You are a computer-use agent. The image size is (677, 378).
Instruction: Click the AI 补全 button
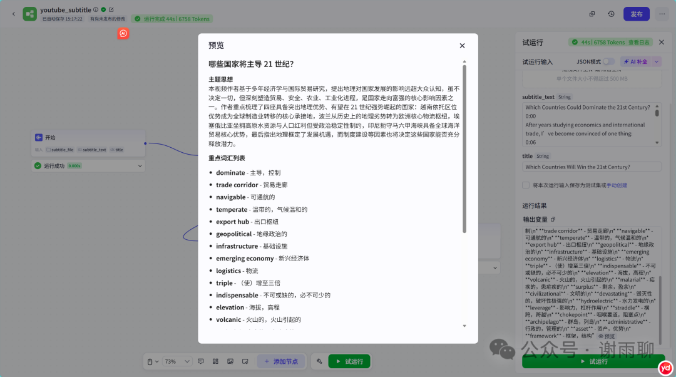(636, 62)
